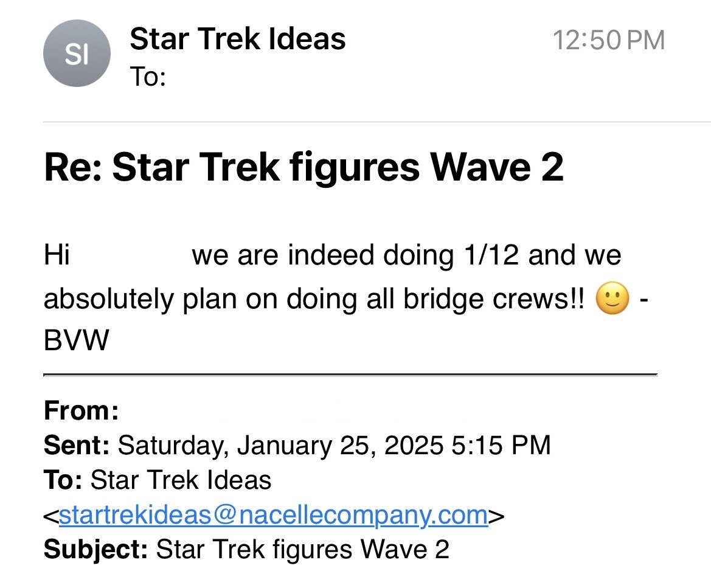Tap the Re: Star Trek figures Wave 2 heading
The image size is (711, 588).
(x=303, y=167)
